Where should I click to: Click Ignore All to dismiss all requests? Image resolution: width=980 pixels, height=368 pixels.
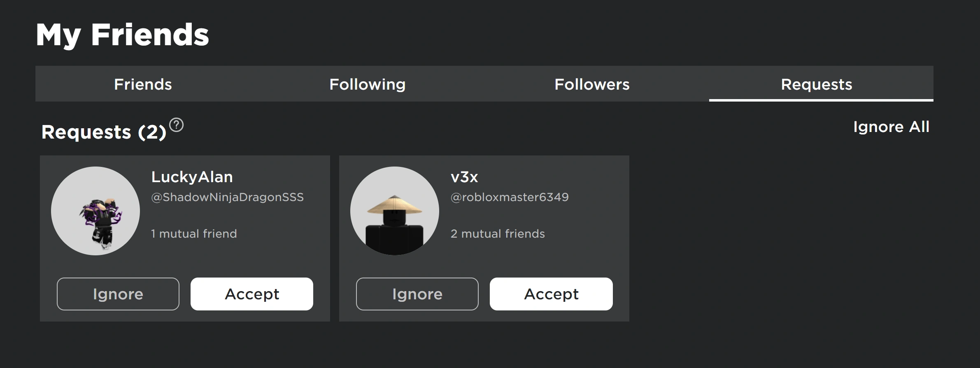point(892,127)
